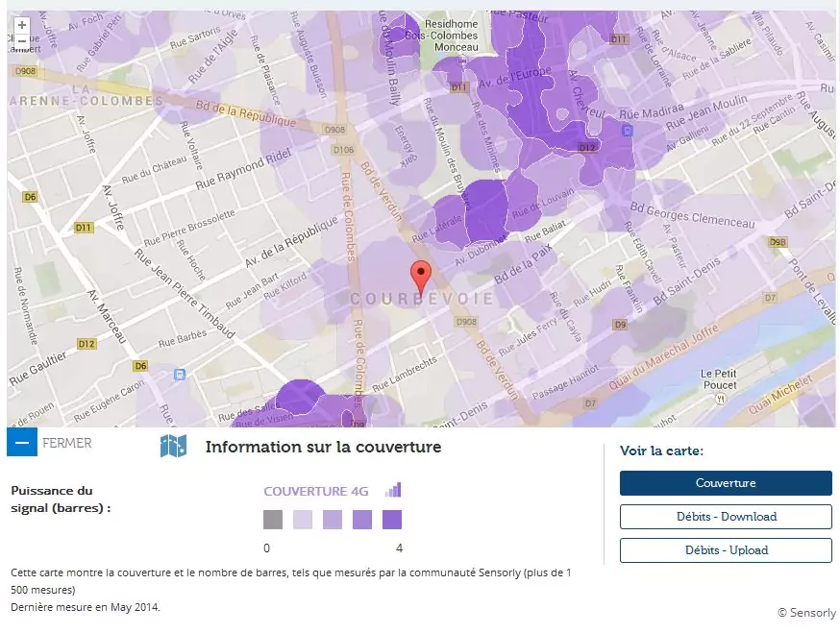Click signal bars icon next to Couverture 4G
The image size is (840, 633).
393,491
